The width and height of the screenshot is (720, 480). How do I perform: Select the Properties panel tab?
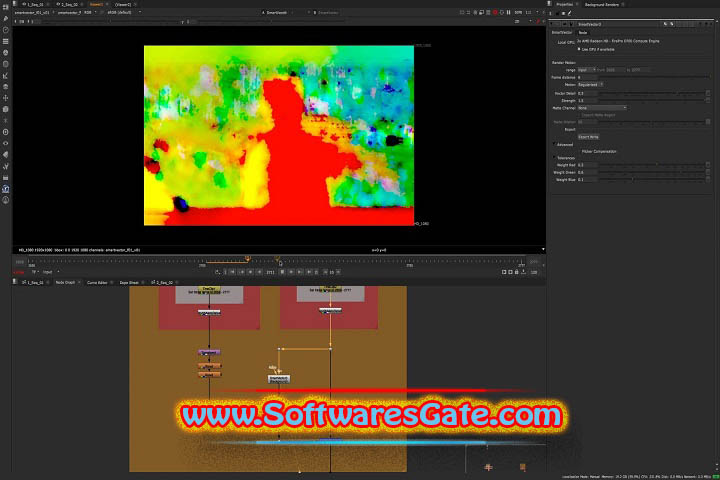564,4
